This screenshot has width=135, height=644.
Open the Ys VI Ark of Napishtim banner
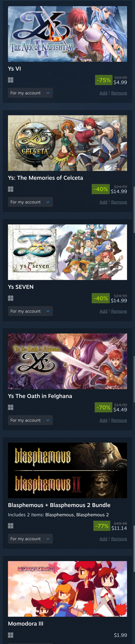pyautogui.click(x=67, y=34)
